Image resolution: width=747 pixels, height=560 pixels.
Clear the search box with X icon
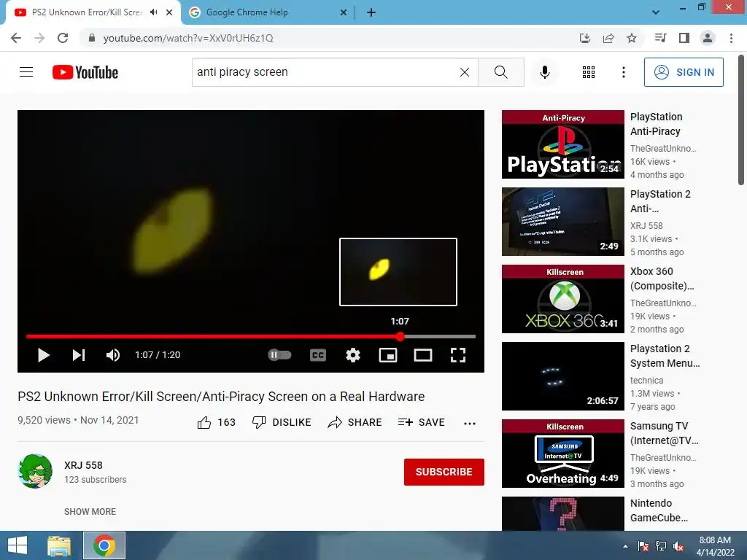(x=465, y=72)
